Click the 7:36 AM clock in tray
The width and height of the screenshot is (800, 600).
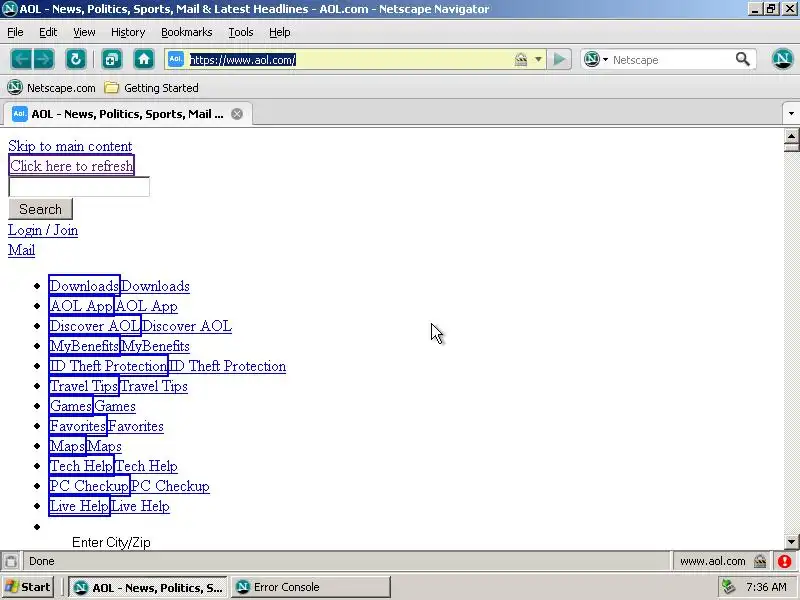tap(766, 587)
